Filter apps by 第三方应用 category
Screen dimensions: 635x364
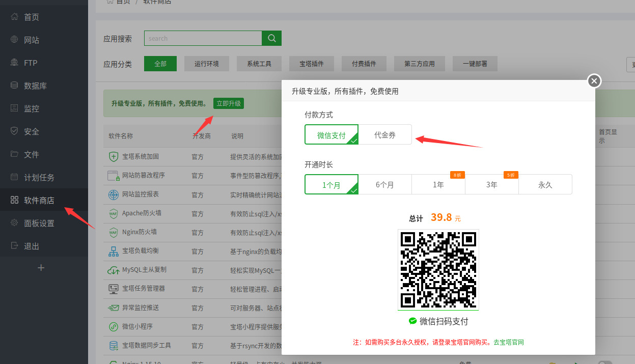coord(420,64)
